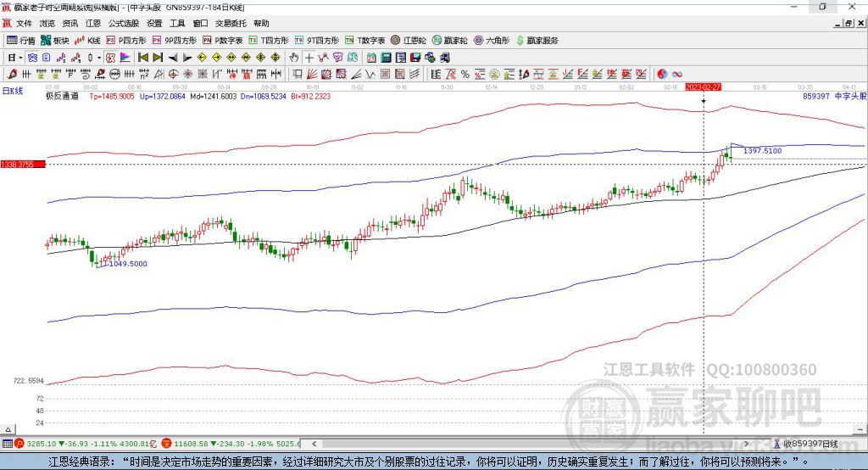Open the P数字表 tool
The height and width of the screenshot is (470, 868).
(223, 41)
